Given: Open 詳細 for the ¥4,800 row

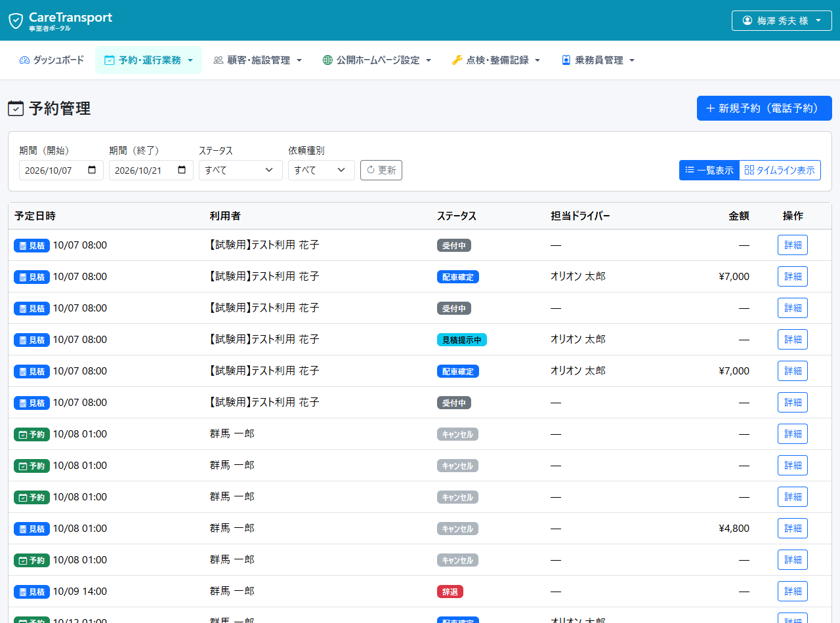Looking at the screenshot, I should (x=793, y=529).
